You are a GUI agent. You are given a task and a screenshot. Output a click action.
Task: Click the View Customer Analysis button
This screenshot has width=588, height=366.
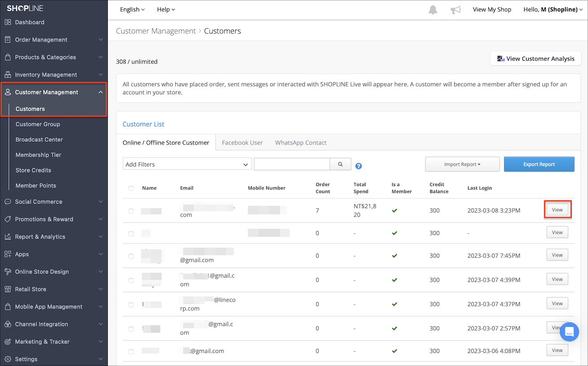point(535,59)
